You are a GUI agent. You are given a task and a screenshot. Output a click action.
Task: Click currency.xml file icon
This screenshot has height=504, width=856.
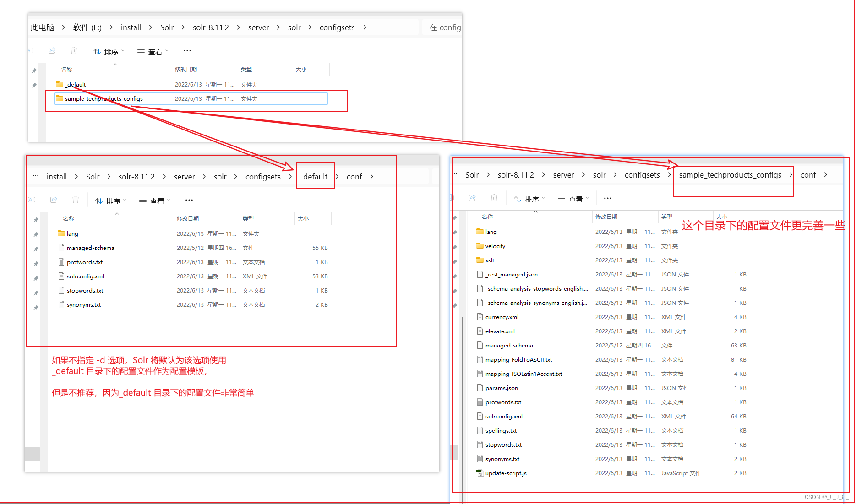[480, 317]
